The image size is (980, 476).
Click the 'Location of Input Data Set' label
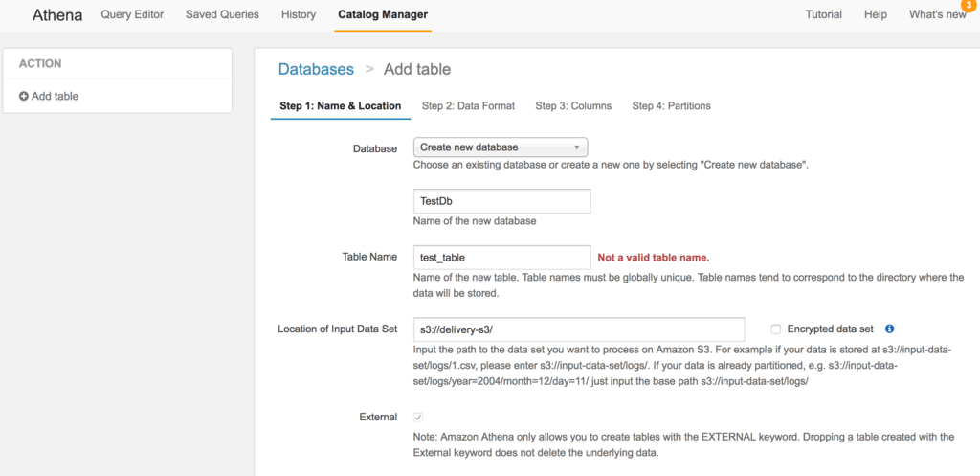click(338, 329)
